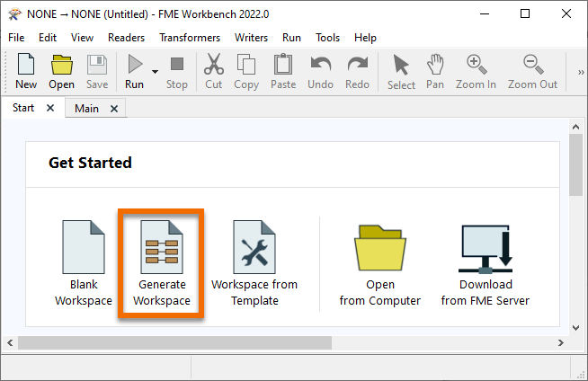Click the Undo arrow icon
588x381 pixels.
click(321, 72)
